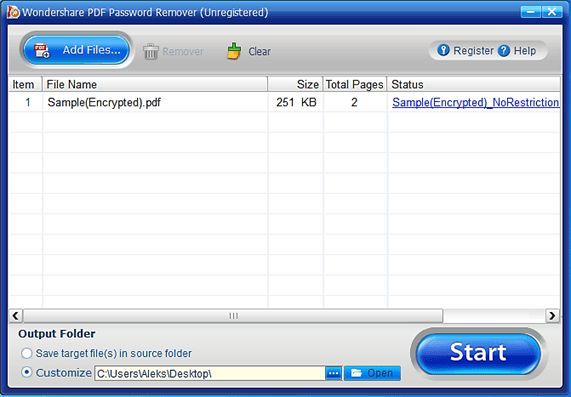Viewport: 571px width, 397px height.
Task: Click the grayed Remover trash icon
Action: (150, 51)
